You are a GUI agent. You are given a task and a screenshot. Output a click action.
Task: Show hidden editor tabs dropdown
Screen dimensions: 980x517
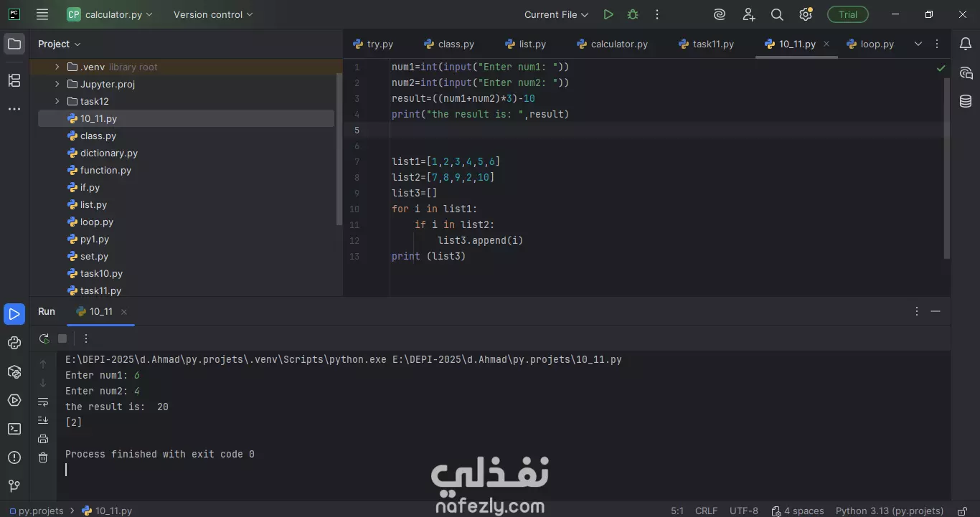click(x=918, y=44)
